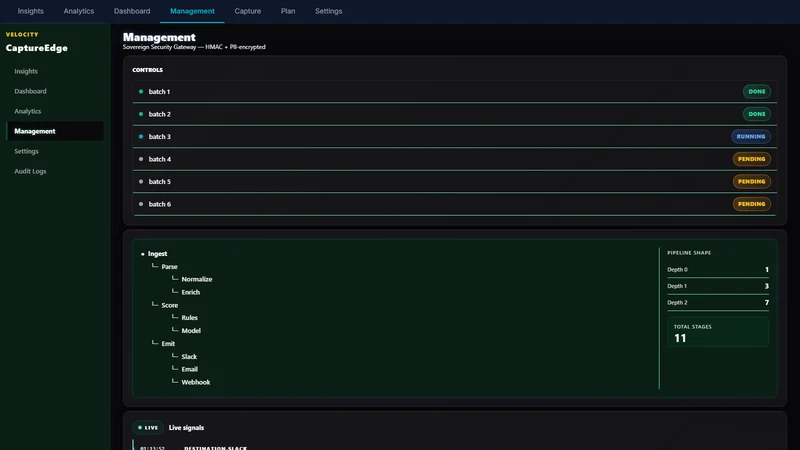Click the green status dot of batch 2
The image size is (800, 450).
pos(141,114)
